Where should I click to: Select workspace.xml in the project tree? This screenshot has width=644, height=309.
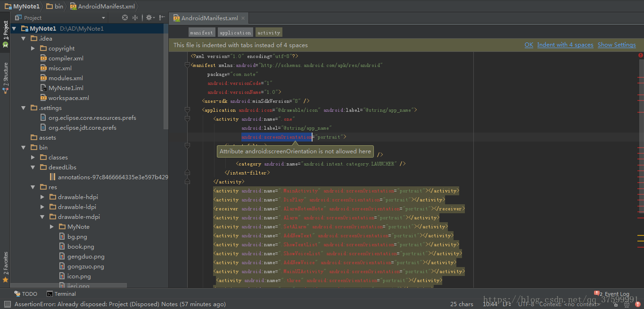[x=68, y=98]
